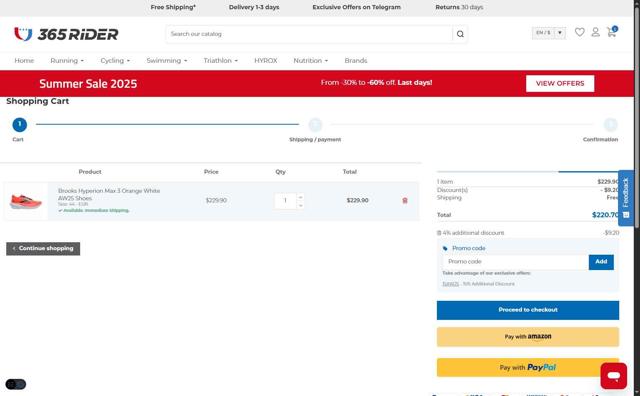Open the EN / $ language currency dropdown
This screenshot has width=640, height=396.
click(549, 33)
